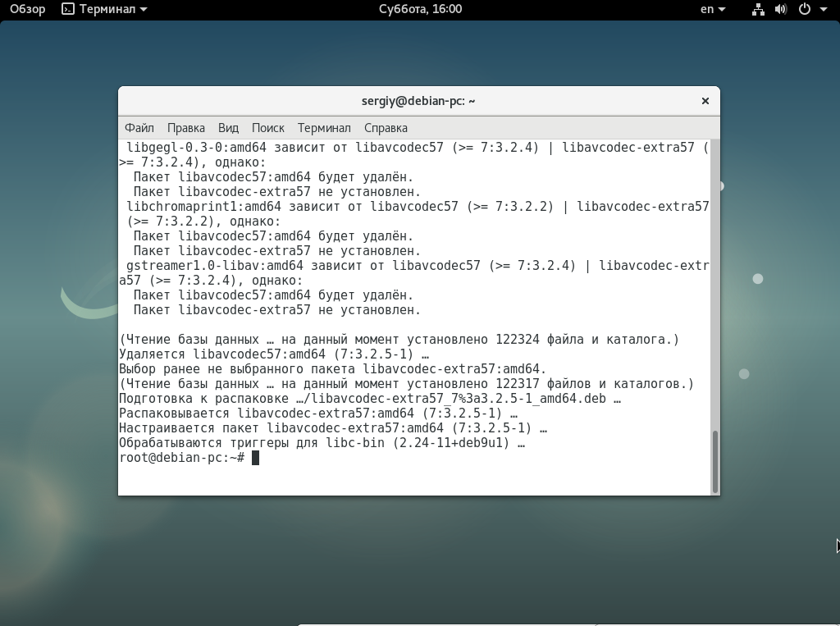Expand the Терминал app menu arrow
This screenshot has height=626, width=840.
tap(144, 10)
